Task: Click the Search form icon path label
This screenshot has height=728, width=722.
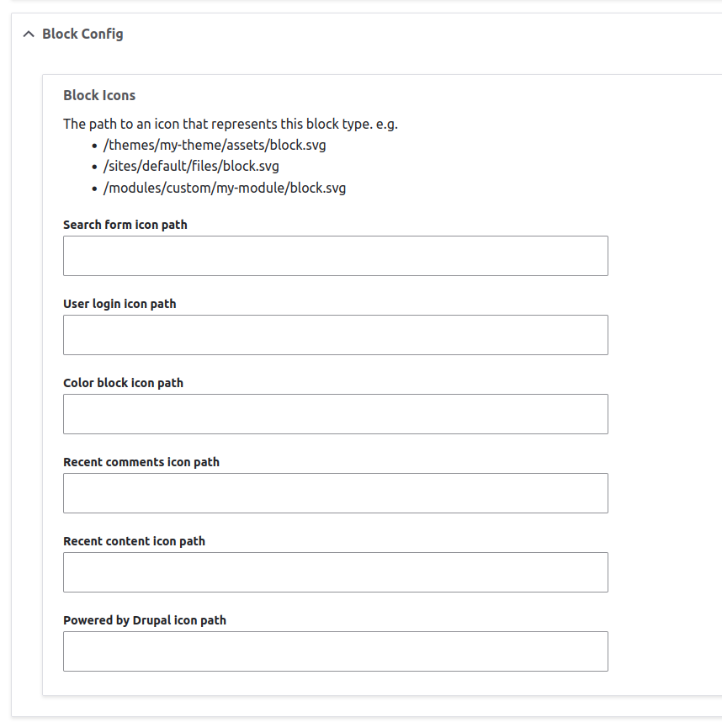Action: pos(125,225)
